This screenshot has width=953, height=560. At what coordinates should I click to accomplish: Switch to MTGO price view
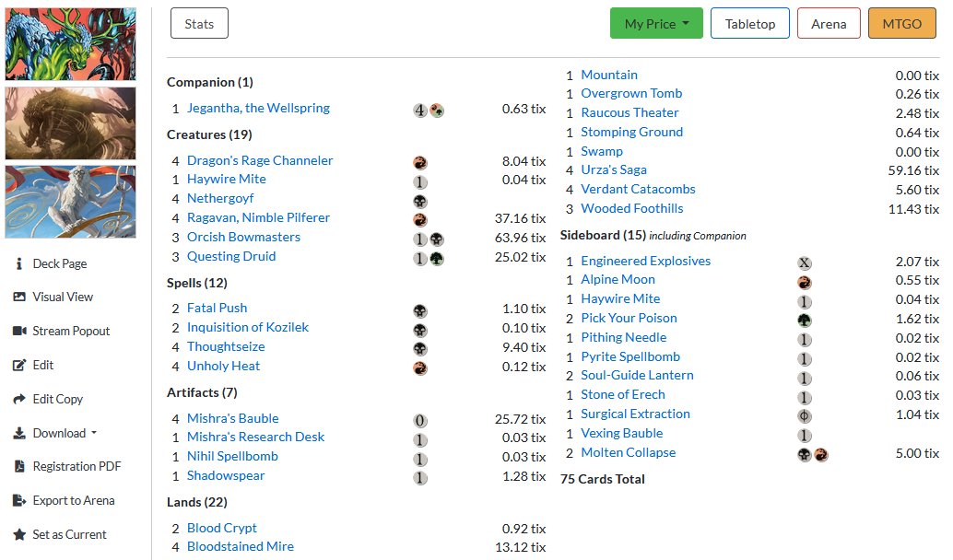coord(902,23)
